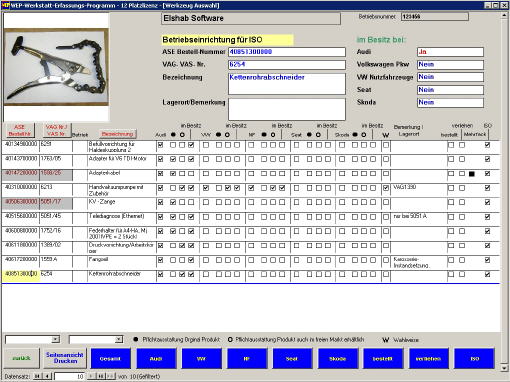Jump to last record in Datensatz navigator
Screen dimensions: 510x382
101,376
